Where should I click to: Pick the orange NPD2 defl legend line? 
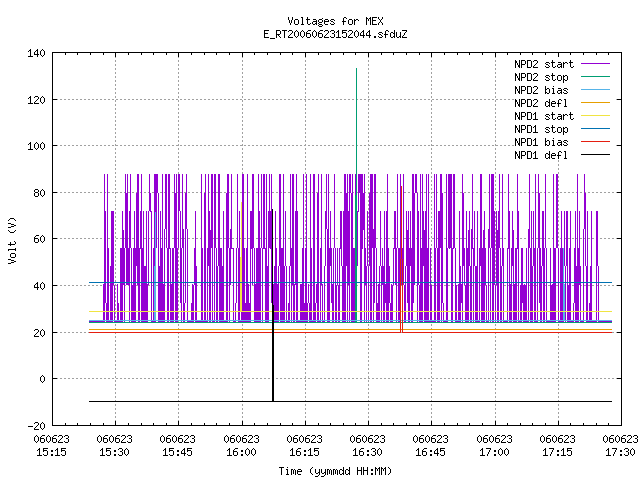click(595, 102)
